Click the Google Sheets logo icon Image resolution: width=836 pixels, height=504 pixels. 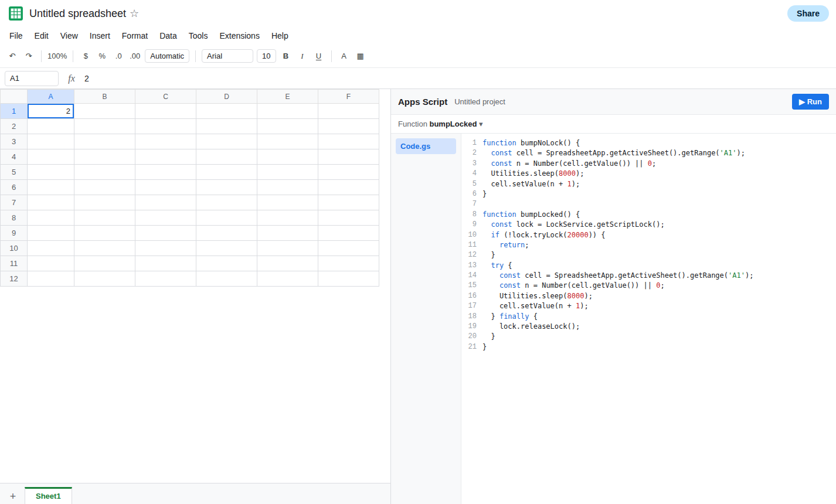[x=16, y=13]
